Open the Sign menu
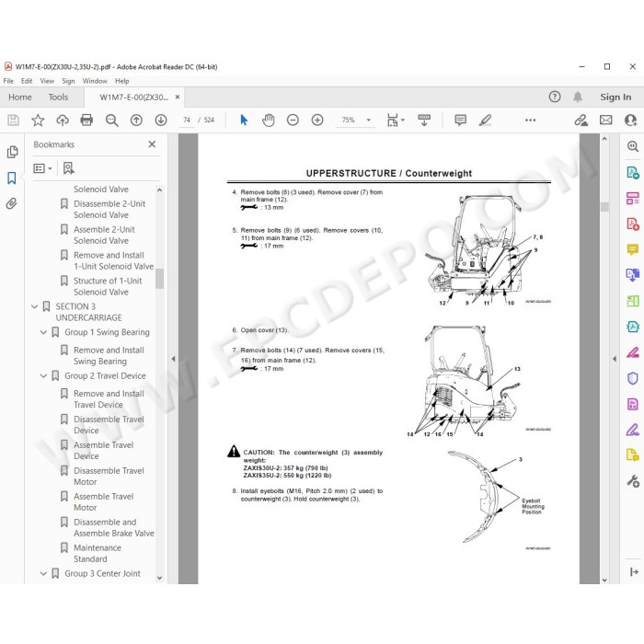644x644 pixels. coord(68,81)
